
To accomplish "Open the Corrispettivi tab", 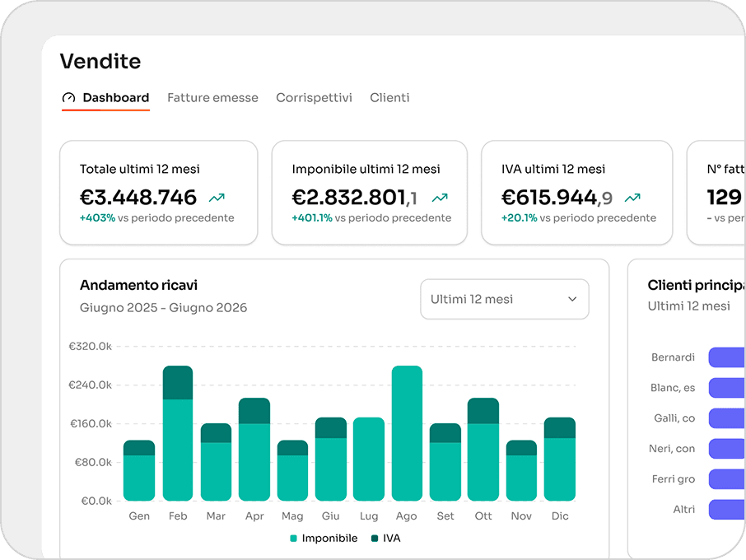I will pos(314,97).
